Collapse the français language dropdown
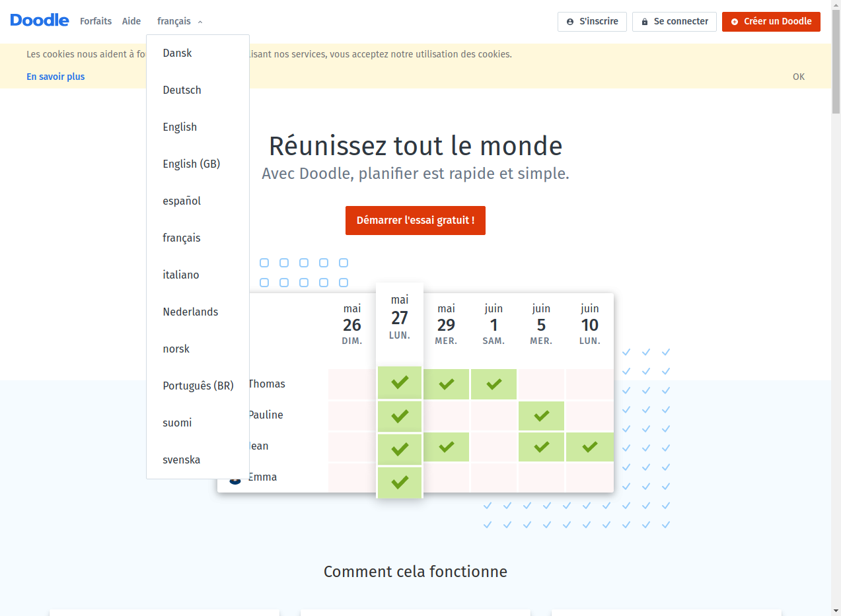 (x=180, y=21)
